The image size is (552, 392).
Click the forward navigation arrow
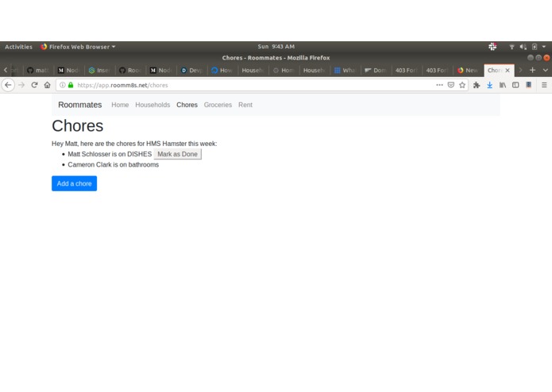click(21, 85)
